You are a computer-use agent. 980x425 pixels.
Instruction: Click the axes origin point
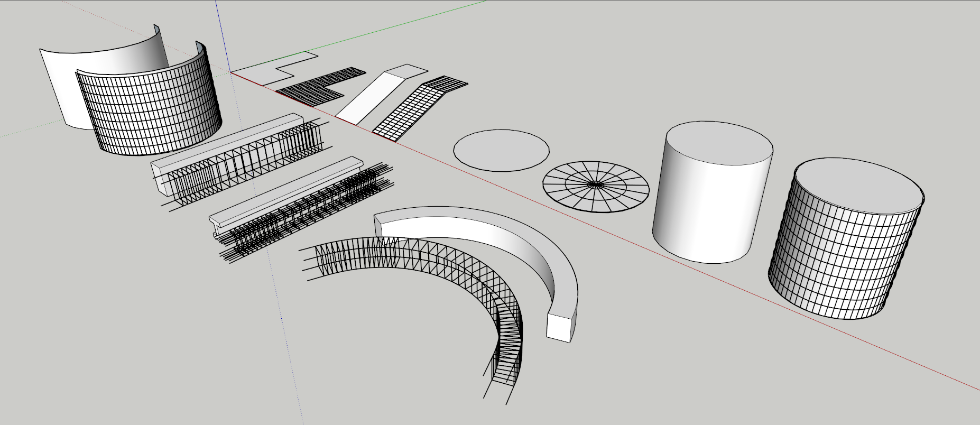point(230,72)
